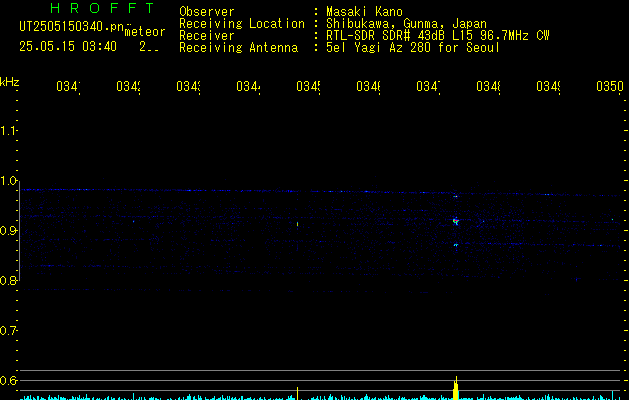Select the 0.6 frequency axis label

point(8,380)
